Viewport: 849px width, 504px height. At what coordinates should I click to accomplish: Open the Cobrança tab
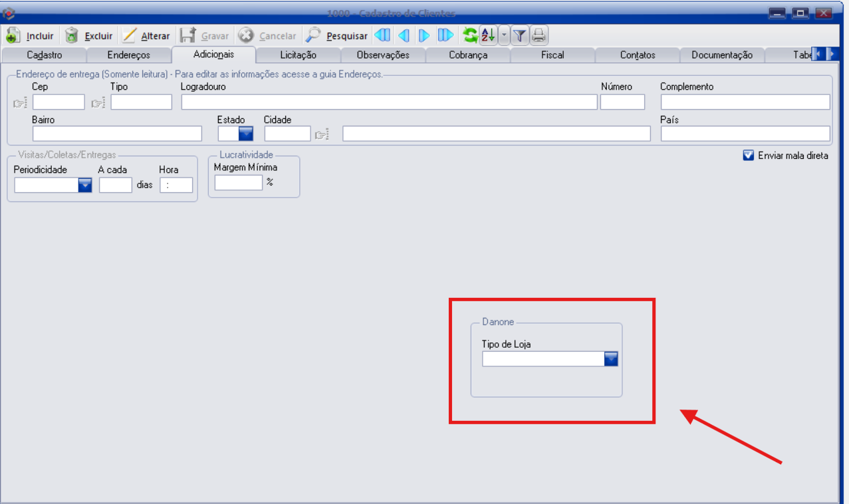(x=468, y=55)
